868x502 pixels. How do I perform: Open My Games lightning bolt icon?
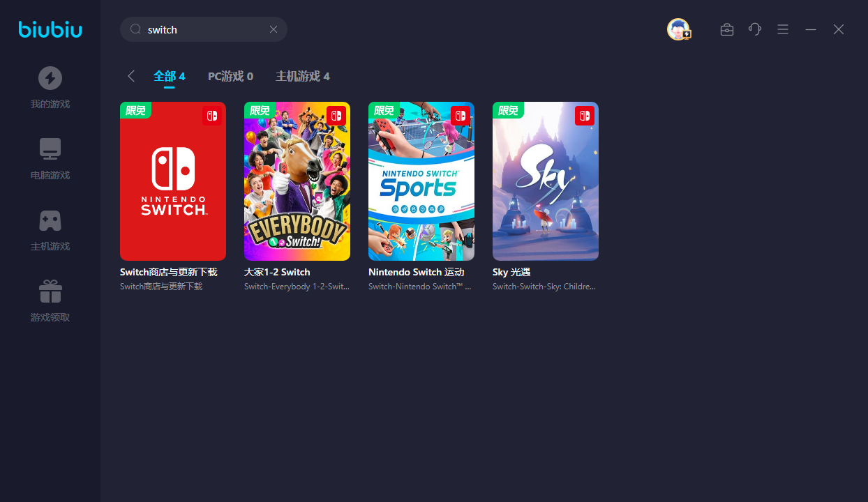click(x=50, y=78)
